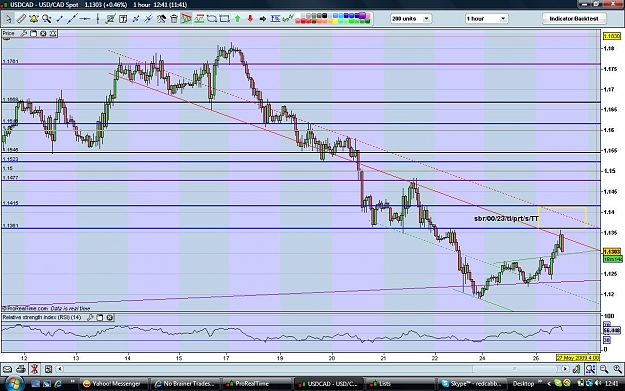Select the arrow cursor tool
This screenshot has height=391, width=625.
(x=8, y=19)
